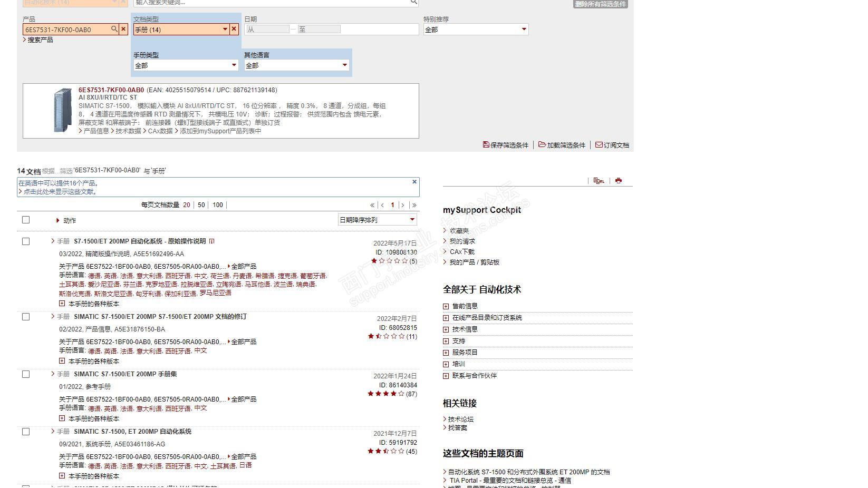Close the English products notice box
The height and width of the screenshot is (488, 868).
[414, 182]
